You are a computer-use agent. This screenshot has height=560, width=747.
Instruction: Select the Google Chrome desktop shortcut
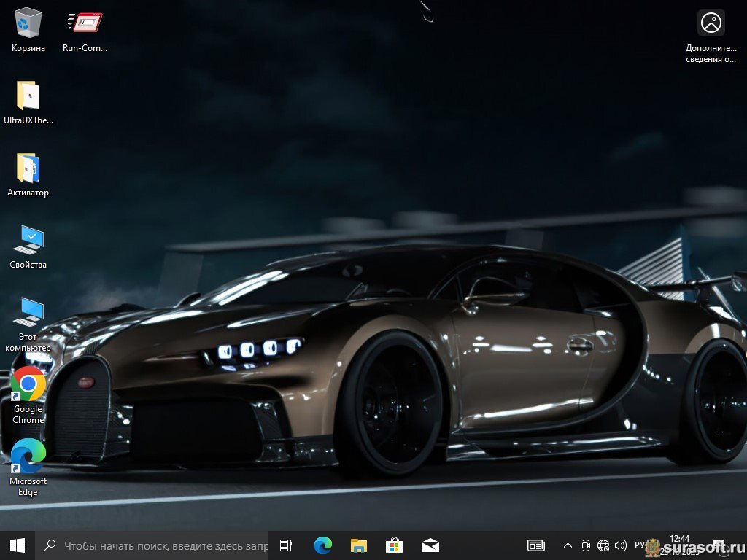28,395
